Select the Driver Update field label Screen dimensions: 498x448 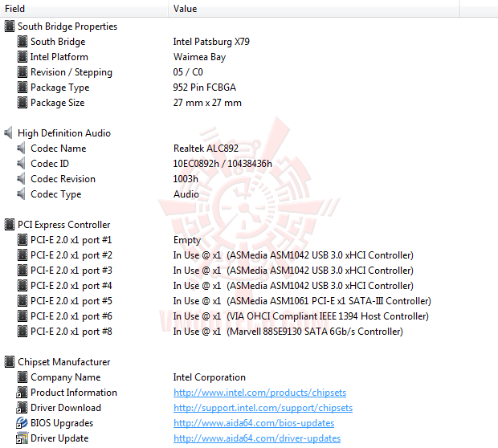pos(59,438)
